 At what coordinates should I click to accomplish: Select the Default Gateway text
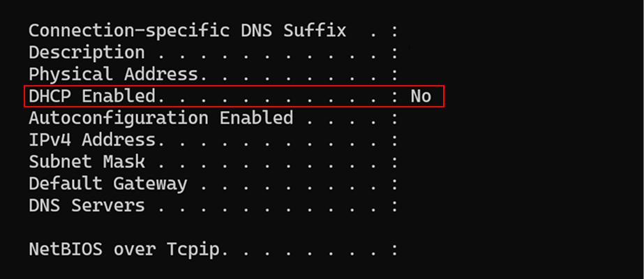108,184
